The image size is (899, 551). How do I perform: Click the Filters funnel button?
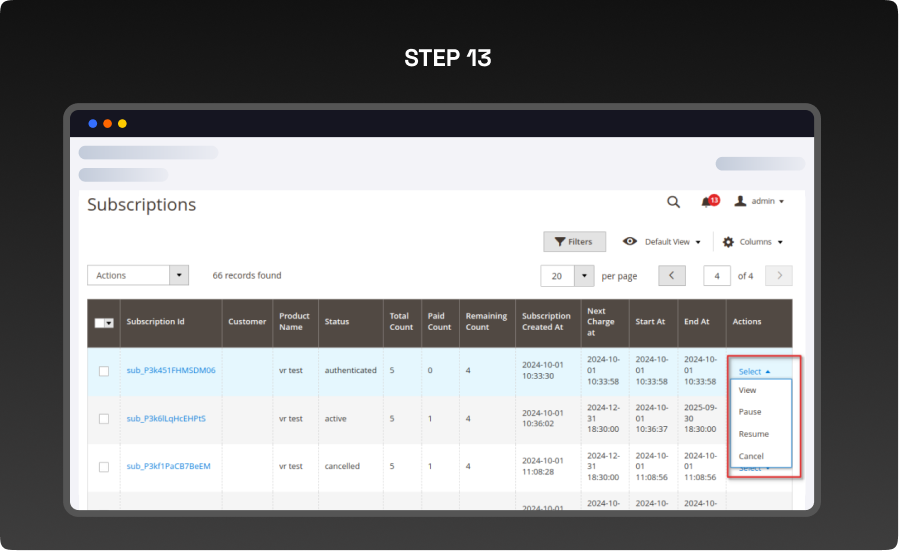574,242
